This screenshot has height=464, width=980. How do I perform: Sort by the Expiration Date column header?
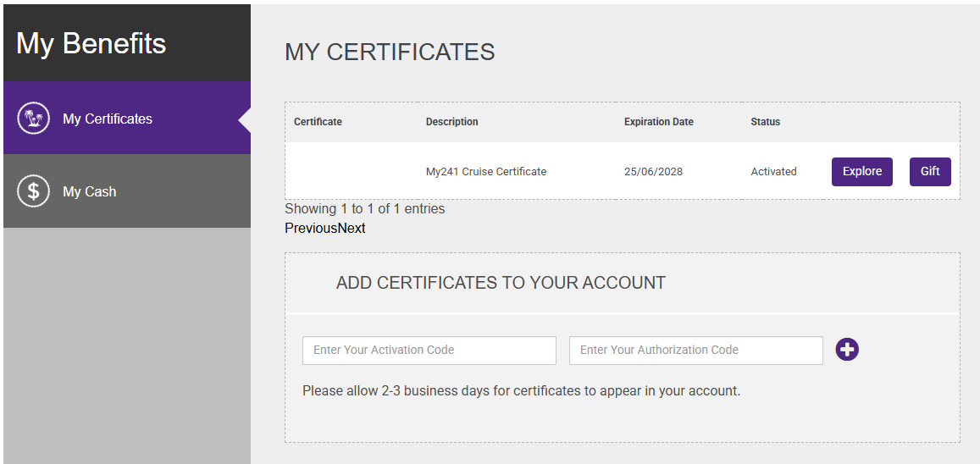tap(658, 122)
